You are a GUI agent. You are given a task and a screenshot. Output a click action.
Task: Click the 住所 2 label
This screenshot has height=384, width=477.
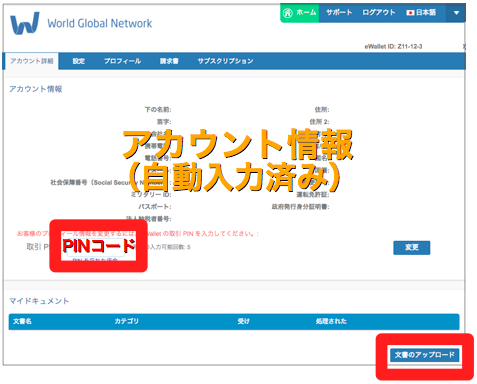319,122
